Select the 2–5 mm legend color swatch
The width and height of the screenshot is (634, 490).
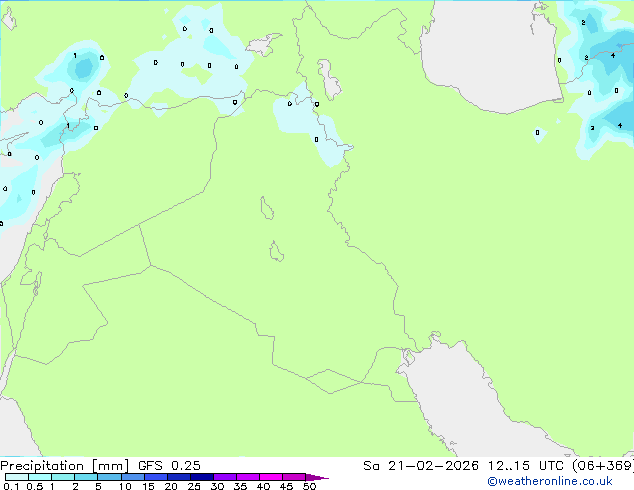click(86, 477)
